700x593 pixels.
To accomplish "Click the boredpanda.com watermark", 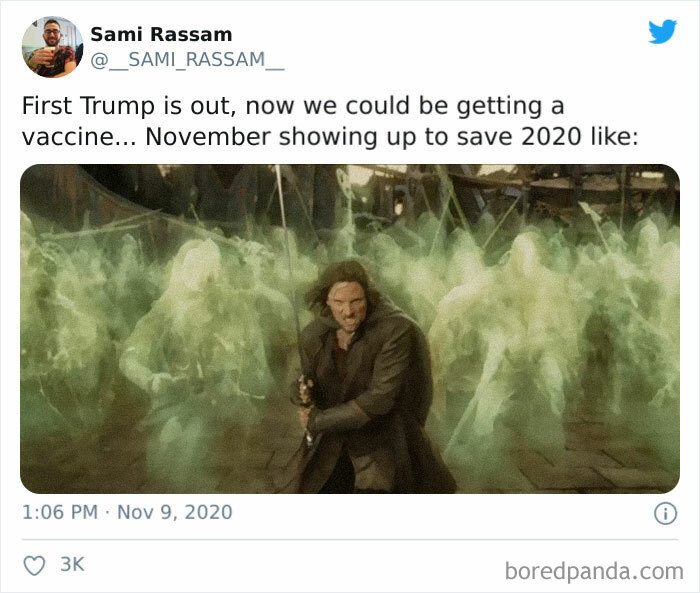I will 594,572.
